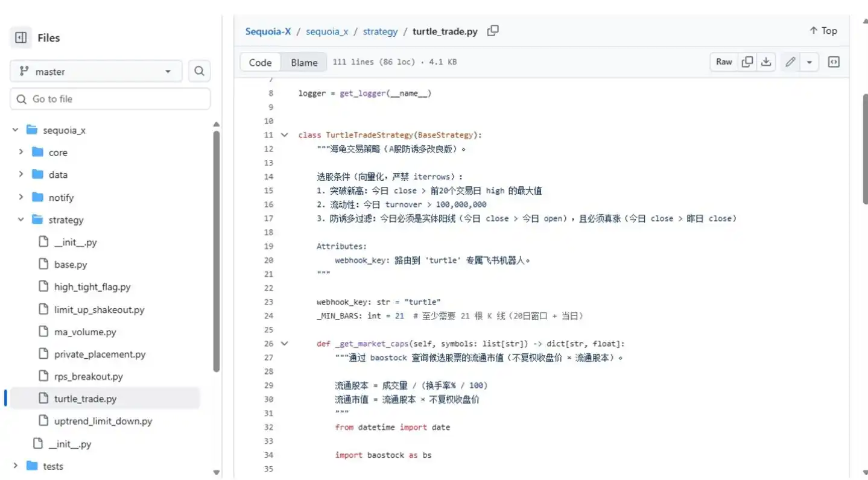The height and width of the screenshot is (480, 868).
Task: Click file icon beside rps_breakout.py
Action: (43, 376)
